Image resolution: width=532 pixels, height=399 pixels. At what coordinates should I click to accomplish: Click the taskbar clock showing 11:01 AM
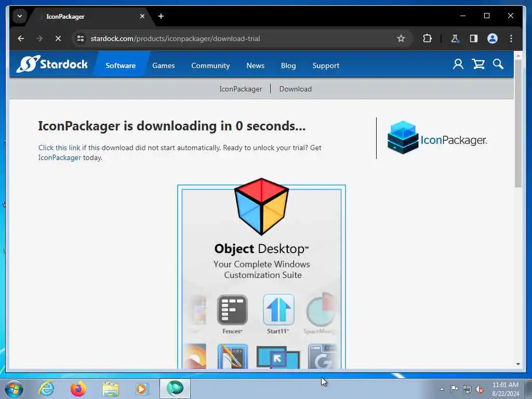pyautogui.click(x=505, y=389)
